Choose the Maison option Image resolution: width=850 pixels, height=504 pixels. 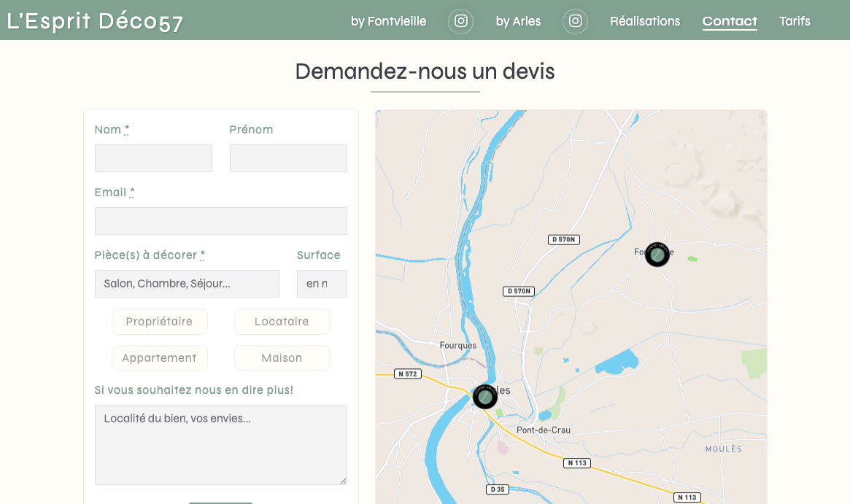click(x=282, y=358)
